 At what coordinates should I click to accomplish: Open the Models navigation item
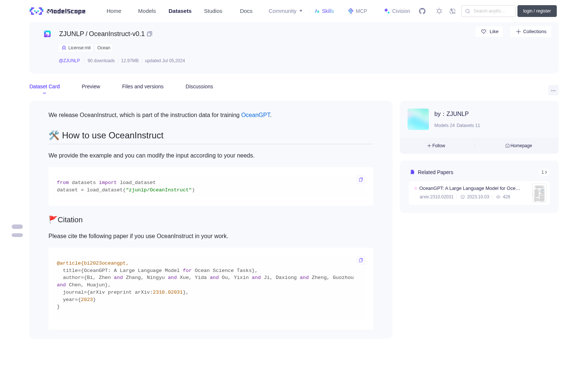pyautogui.click(x=147, y=11)
